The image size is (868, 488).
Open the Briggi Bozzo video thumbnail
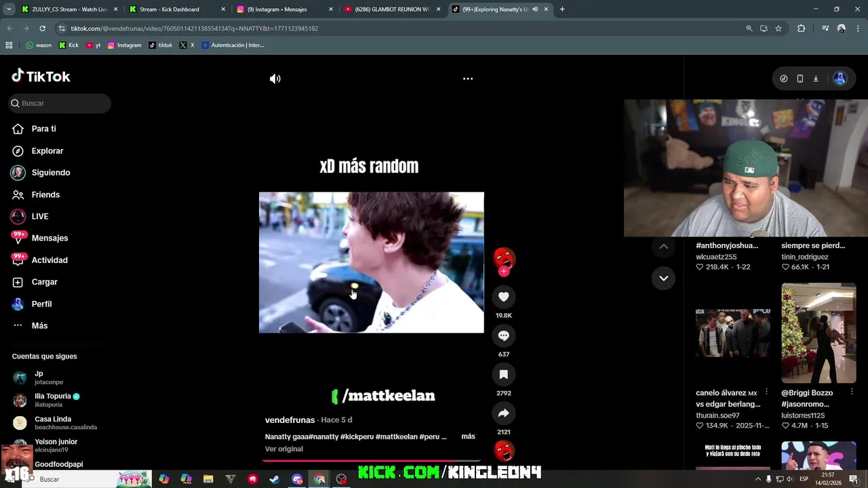coord(818,333)
